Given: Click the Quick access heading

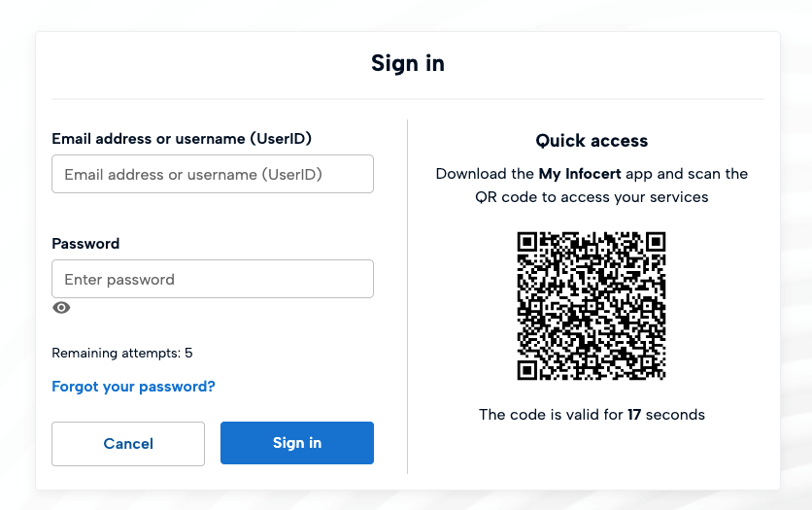Looking at the screenshot, I should [592, 141].
